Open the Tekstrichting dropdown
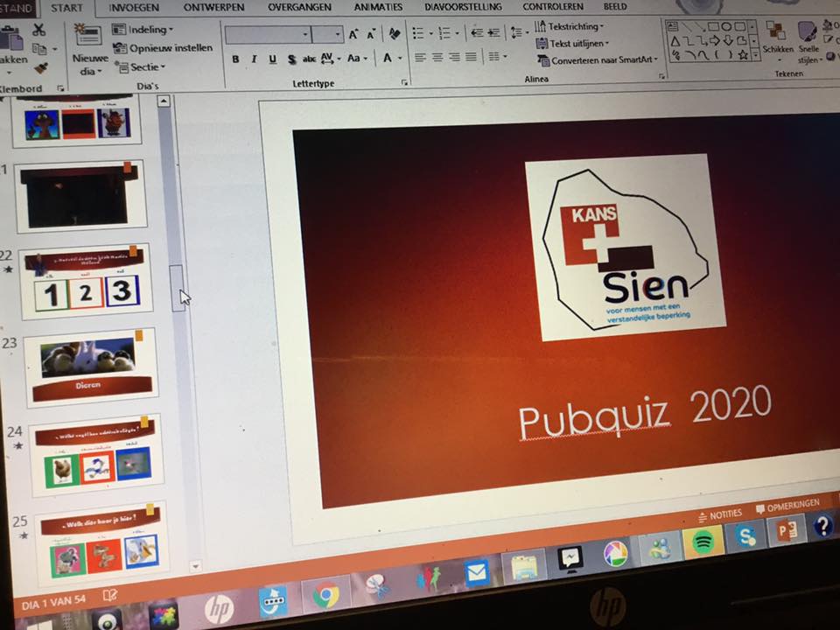This screenshot has height=630, width=840. (x=569, y=26)
